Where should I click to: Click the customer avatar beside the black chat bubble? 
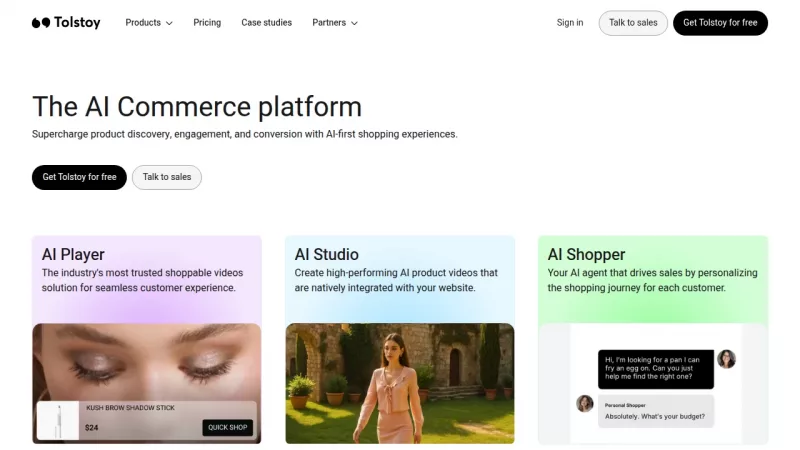(x=727, y=359)
